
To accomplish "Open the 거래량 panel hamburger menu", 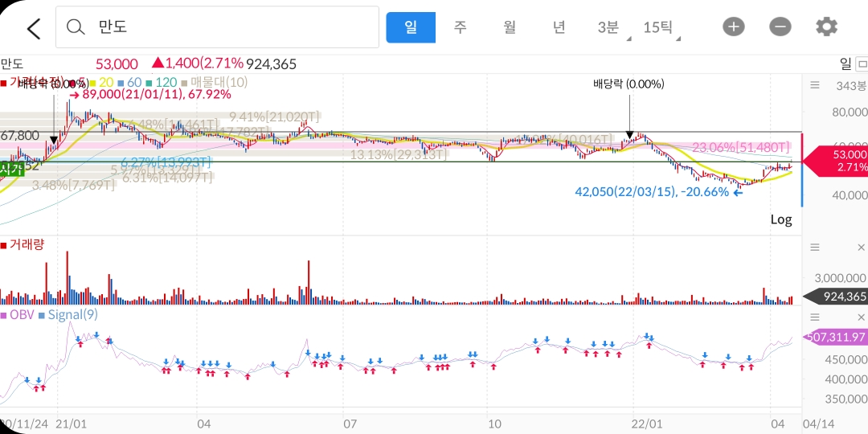I will click(815, 247).
